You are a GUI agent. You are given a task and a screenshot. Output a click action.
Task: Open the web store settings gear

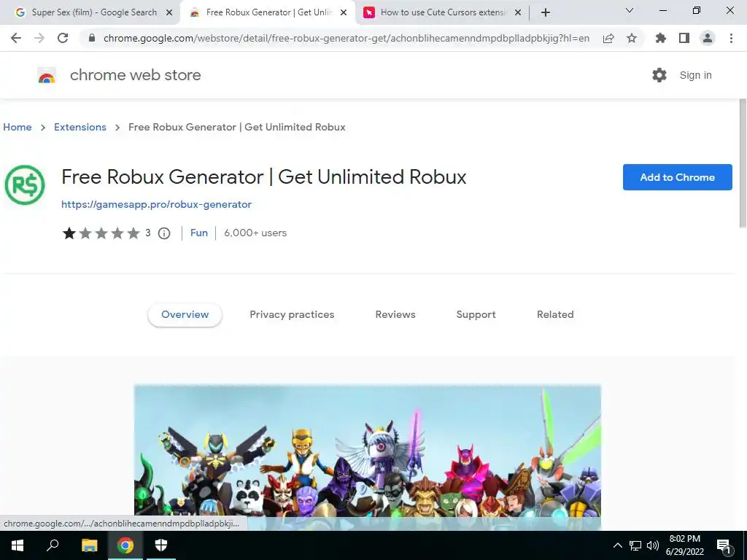coord(659,75)
